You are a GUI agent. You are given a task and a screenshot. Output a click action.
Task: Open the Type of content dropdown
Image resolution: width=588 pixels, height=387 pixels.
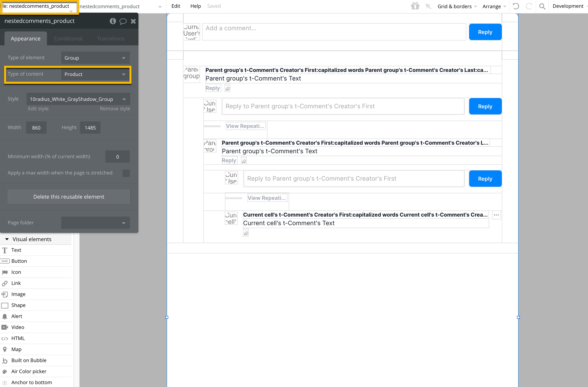pyautogui.click(x=95, y=74)
